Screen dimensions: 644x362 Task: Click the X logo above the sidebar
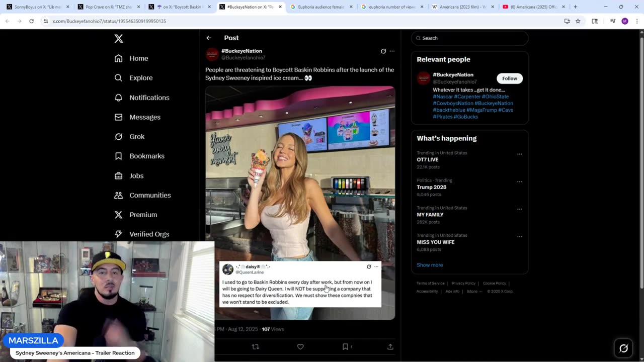118,39
